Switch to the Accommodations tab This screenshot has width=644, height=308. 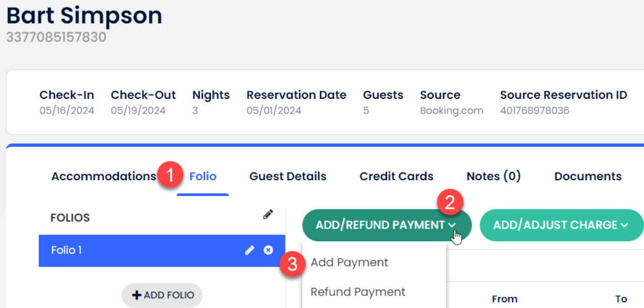tap(103, 176)
